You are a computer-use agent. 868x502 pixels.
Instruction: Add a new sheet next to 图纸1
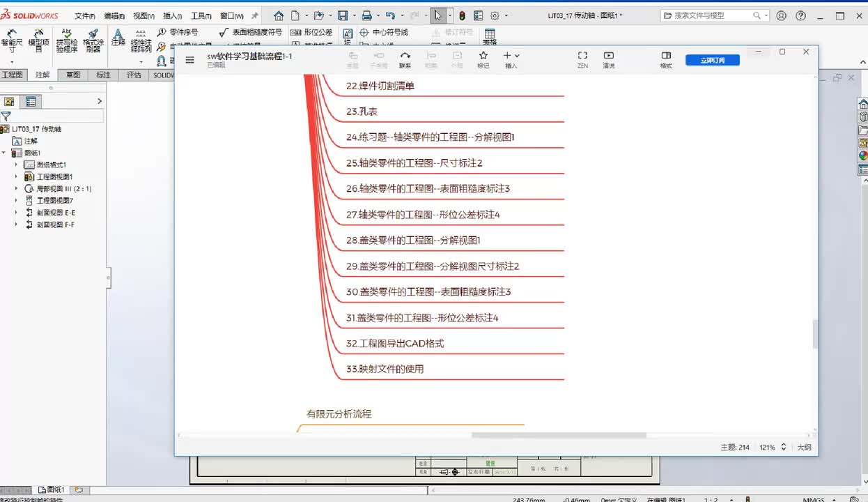(78, 489)
